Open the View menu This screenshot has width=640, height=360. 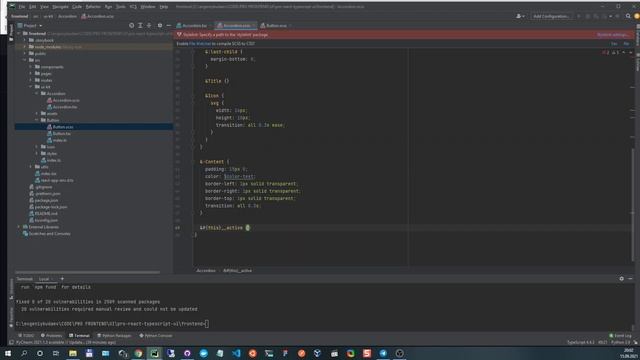[44, 7]
